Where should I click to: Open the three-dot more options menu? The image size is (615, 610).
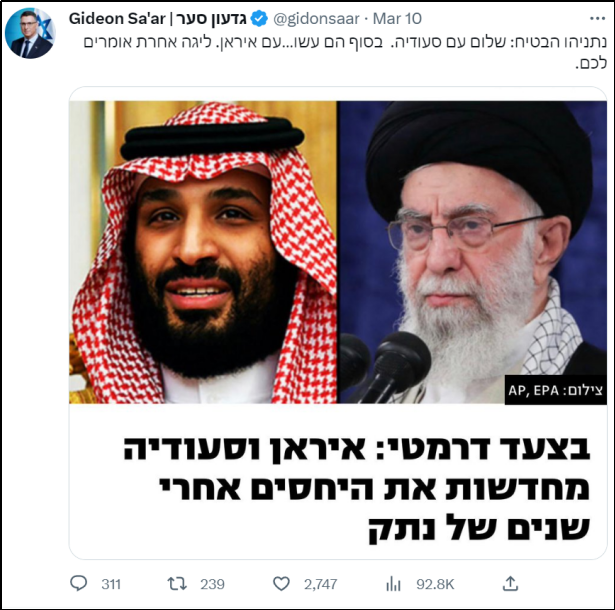click(597, 18)
